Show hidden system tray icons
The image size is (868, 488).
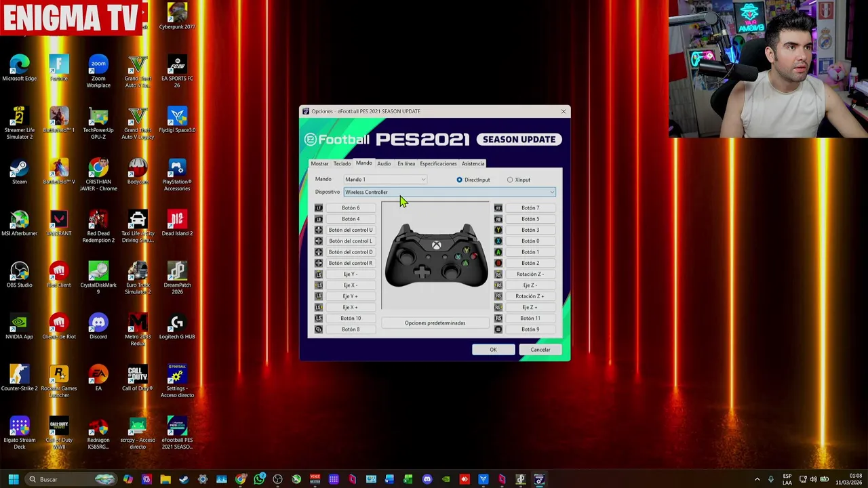pos(757,479)
